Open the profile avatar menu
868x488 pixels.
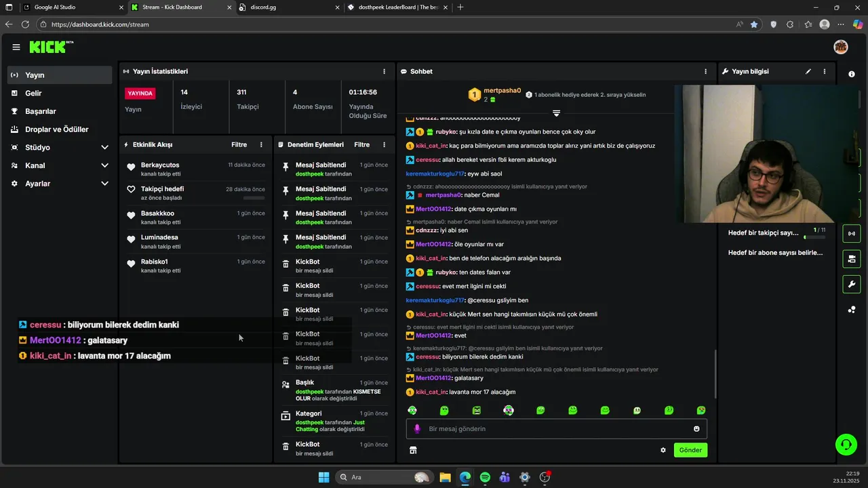click(841, 47)
